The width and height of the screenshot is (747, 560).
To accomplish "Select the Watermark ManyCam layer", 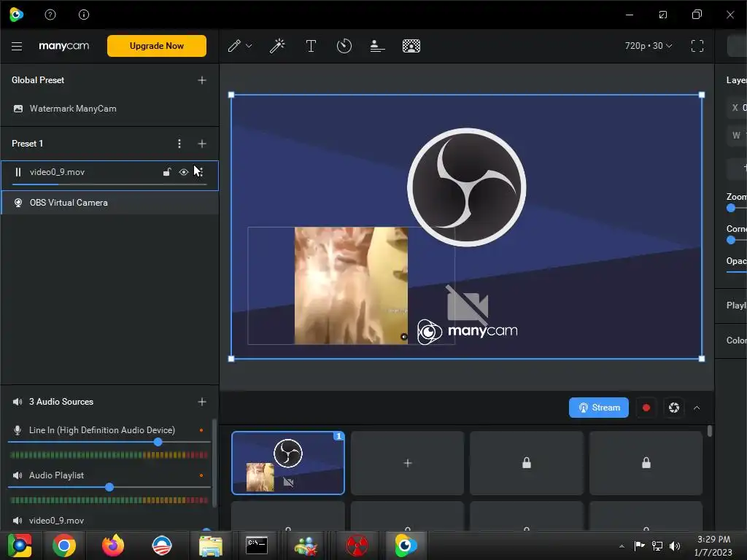I will click(109, 109).
